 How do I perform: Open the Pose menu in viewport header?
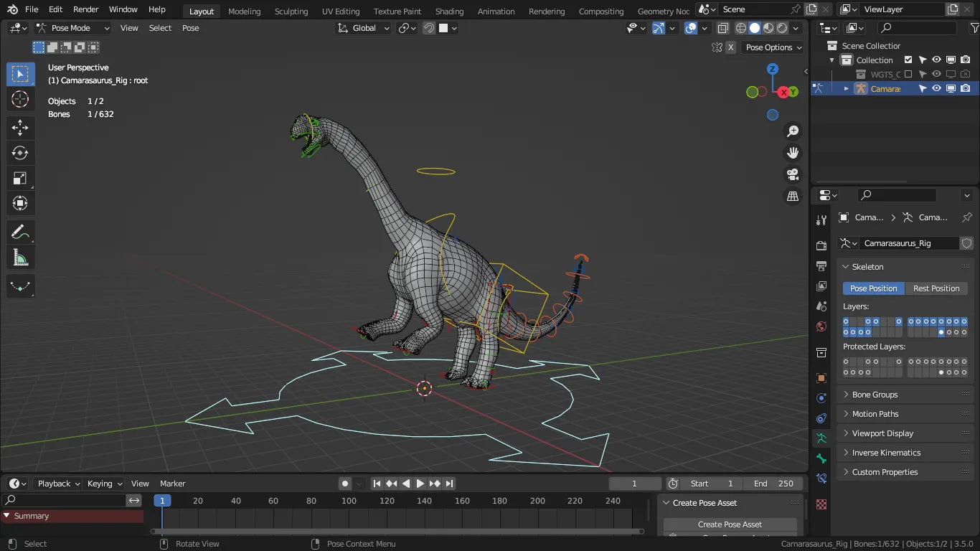pos(190,28)
